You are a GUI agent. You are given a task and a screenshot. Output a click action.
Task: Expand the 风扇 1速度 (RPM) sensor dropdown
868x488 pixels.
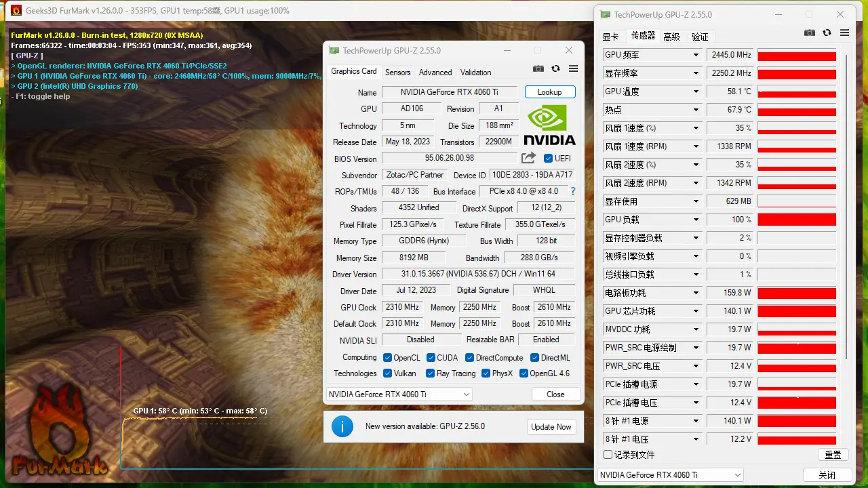[x=696, y=146]
